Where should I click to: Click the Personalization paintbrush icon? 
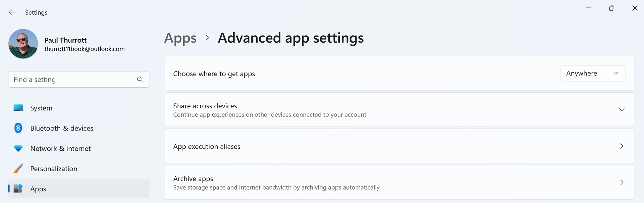[x=18, y=168]
